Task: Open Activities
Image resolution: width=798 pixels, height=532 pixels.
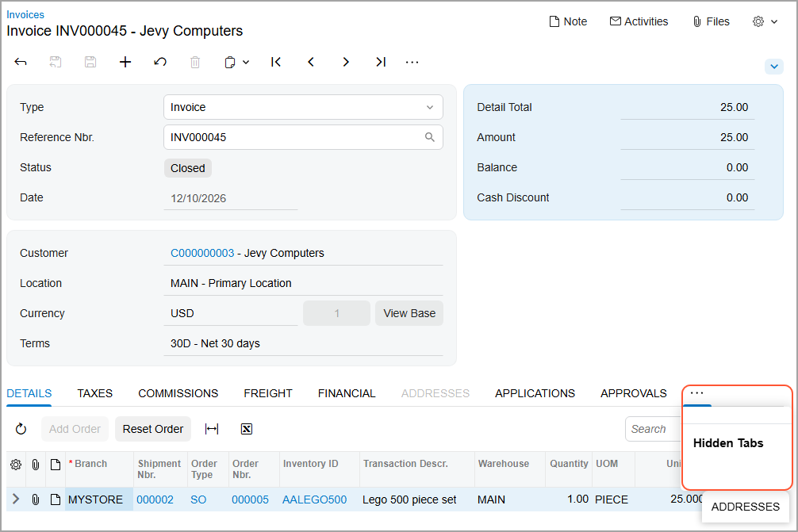Action: [x=639, y=21]
